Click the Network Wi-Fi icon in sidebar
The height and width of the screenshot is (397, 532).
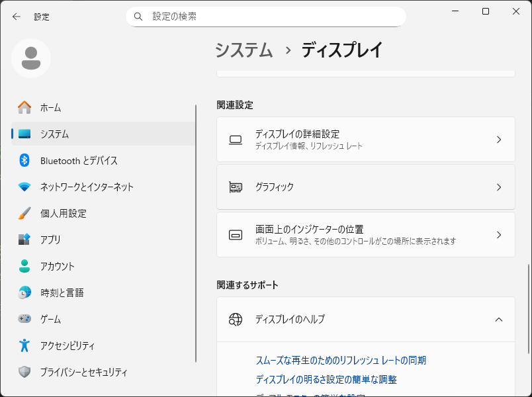click(x=24, y=187)
